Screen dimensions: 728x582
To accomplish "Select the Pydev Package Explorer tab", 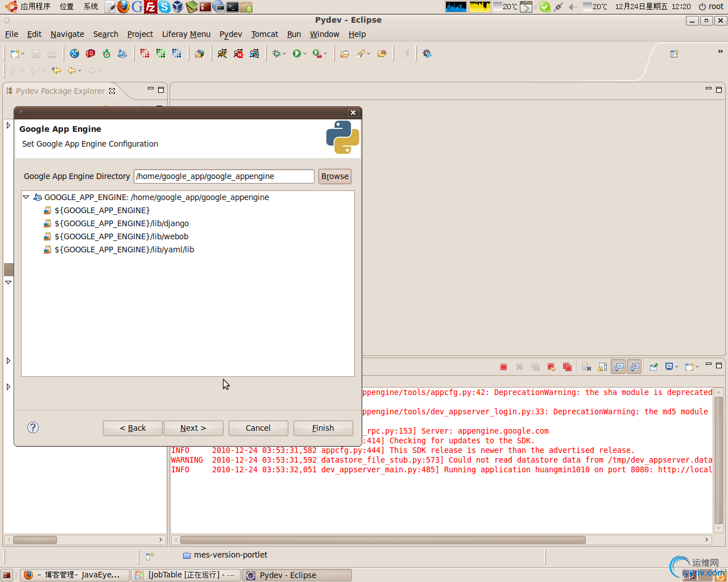I will [60, 91].
